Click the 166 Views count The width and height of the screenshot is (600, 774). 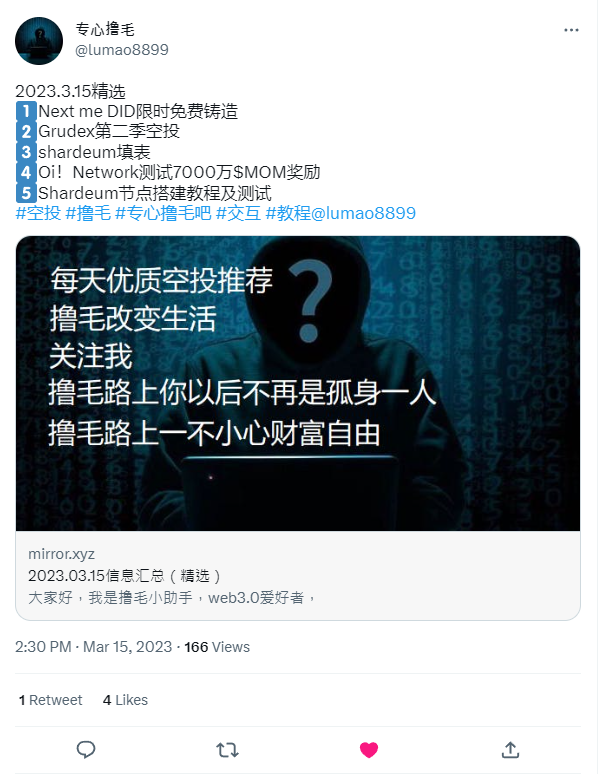(217, 647)
